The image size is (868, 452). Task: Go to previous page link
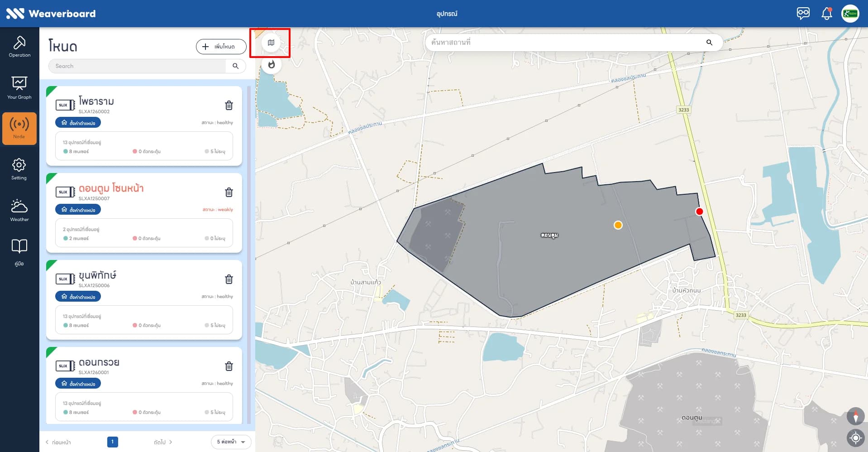click(58, 442)
